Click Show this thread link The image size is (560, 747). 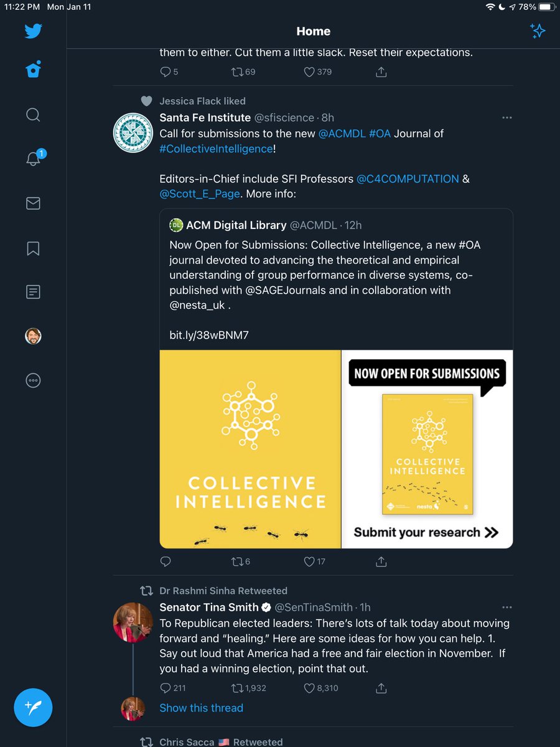click(201, 708)
